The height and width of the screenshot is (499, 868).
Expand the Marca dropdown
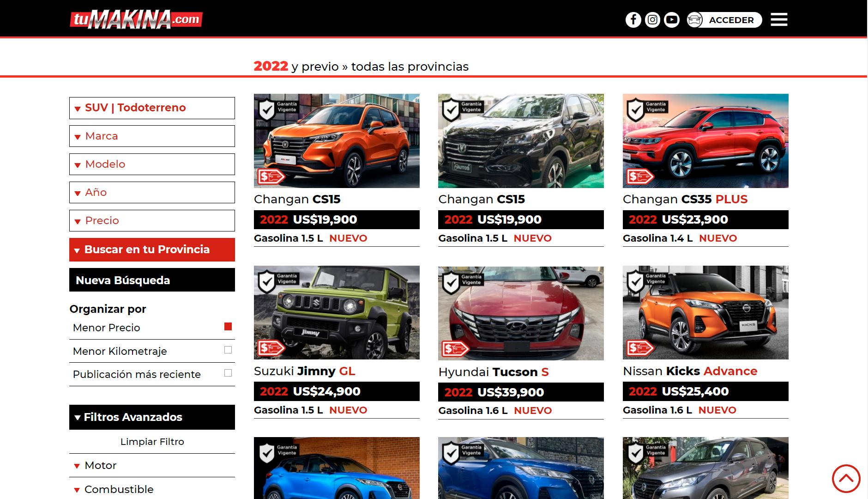coord(152,136)
